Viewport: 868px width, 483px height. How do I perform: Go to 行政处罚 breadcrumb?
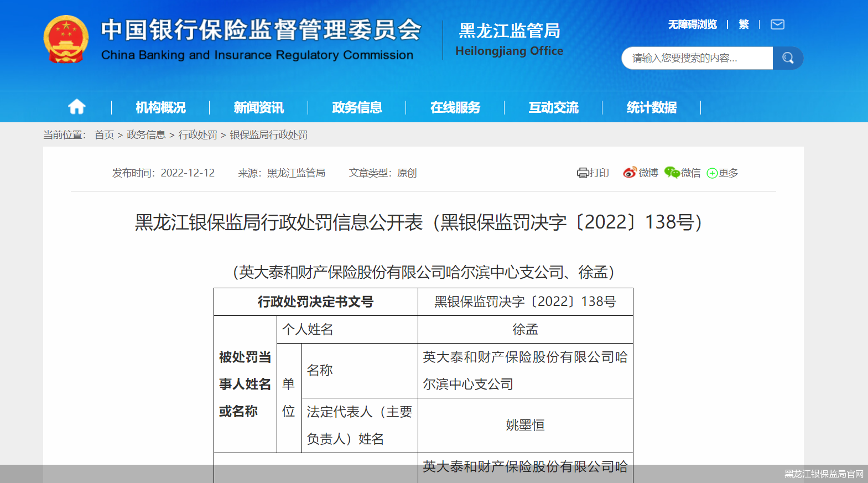[x=197, y=135]
